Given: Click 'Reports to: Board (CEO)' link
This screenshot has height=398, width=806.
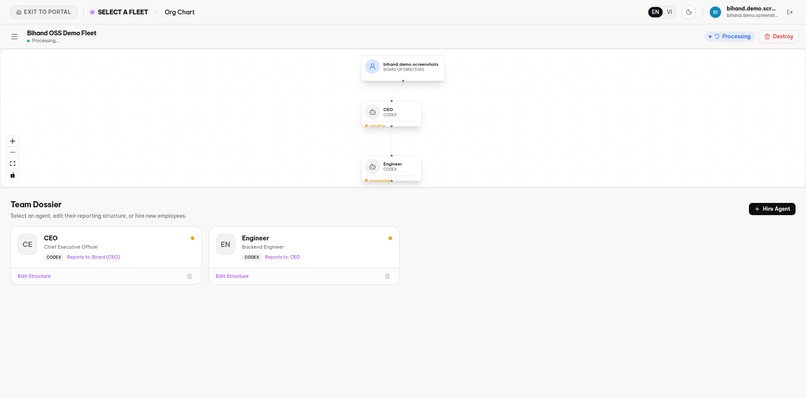Looking at the screenshot, I should (x=93, y=257).
